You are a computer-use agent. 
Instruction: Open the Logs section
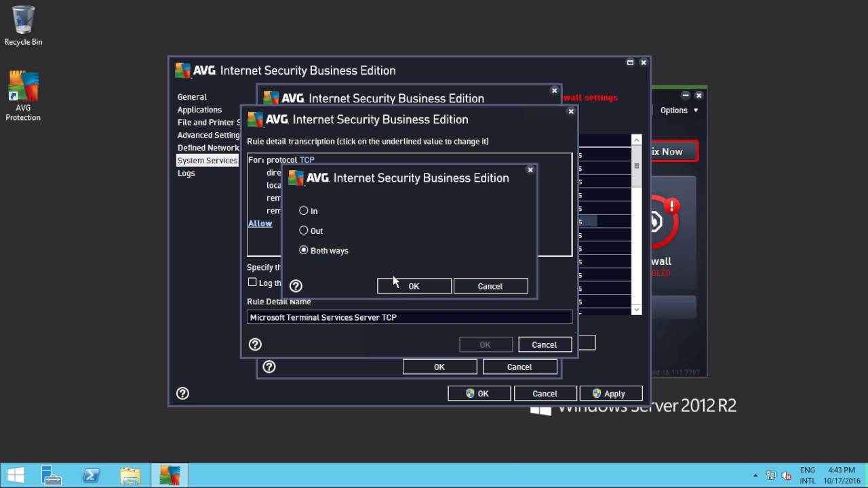pyautogui.click(x=186, y=174)
